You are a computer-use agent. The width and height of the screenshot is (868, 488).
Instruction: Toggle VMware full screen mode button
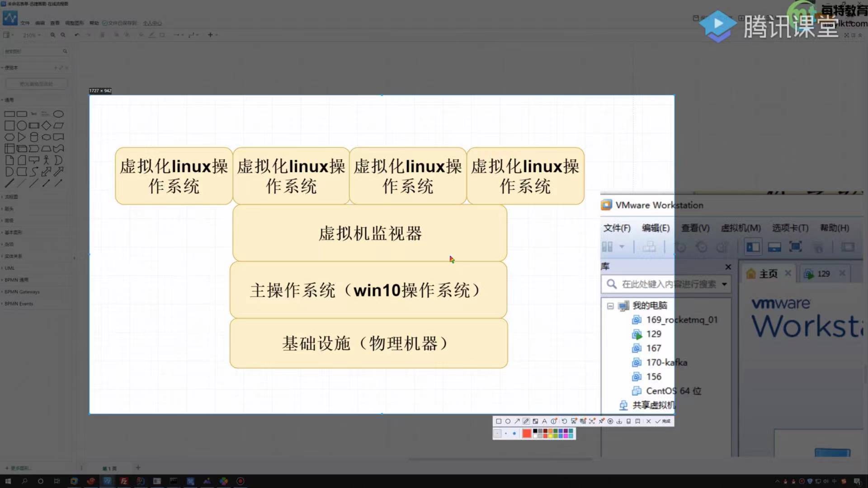[x=795, y=247]
